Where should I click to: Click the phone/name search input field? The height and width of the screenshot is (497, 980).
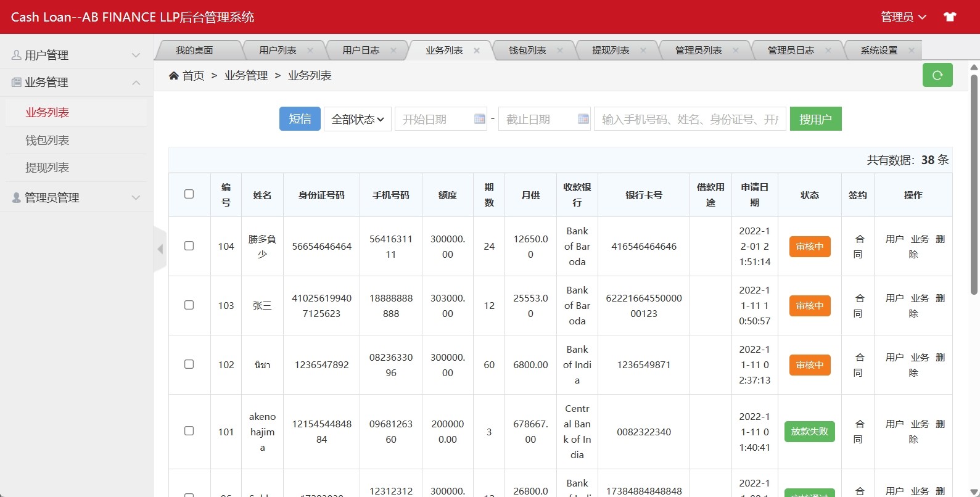pos(689,119)
